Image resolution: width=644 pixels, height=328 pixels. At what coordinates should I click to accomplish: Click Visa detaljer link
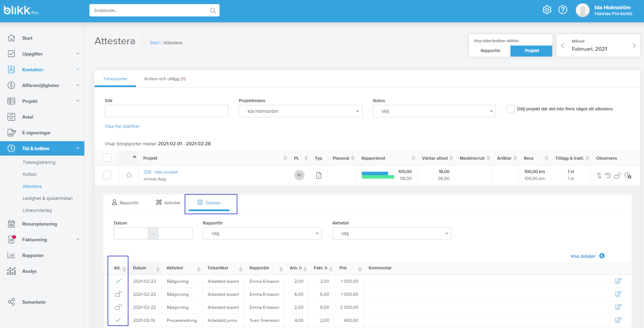coord(583,256)
